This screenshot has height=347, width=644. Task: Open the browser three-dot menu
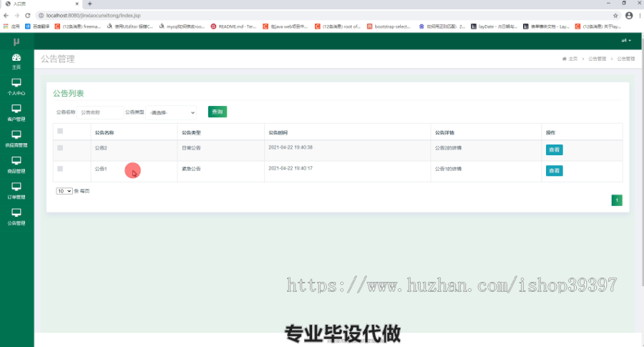(x=640, y=16)
